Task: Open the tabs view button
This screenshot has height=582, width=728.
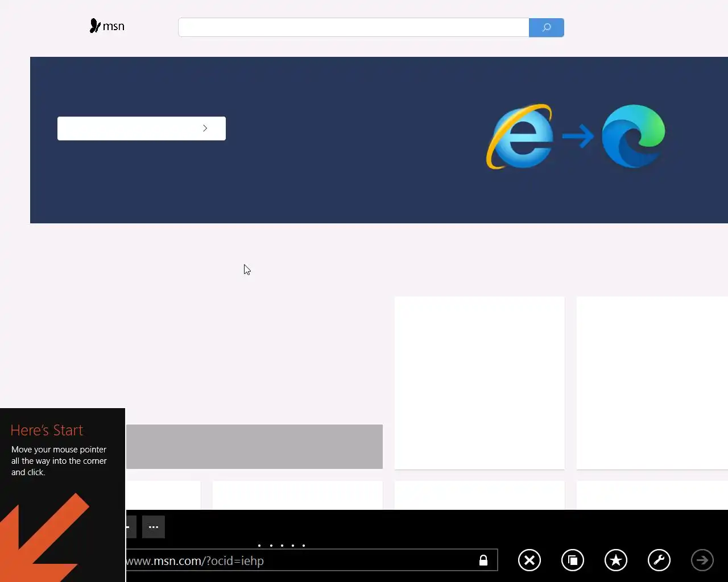Action: tap(573, 560)
